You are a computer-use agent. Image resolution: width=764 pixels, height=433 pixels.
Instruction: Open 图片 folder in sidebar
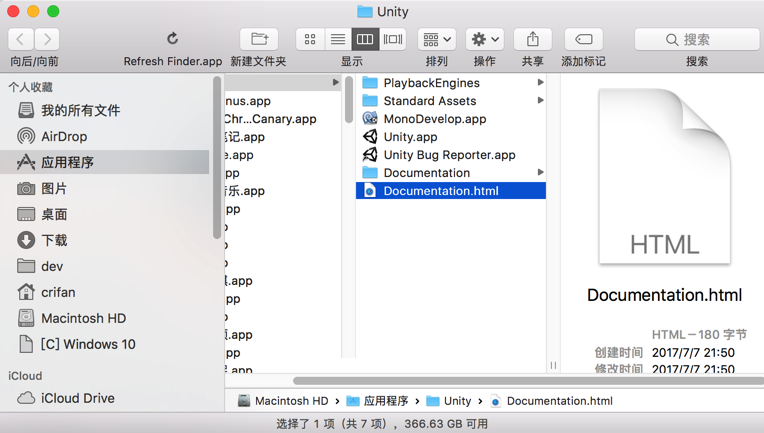[x=105, y=188]
